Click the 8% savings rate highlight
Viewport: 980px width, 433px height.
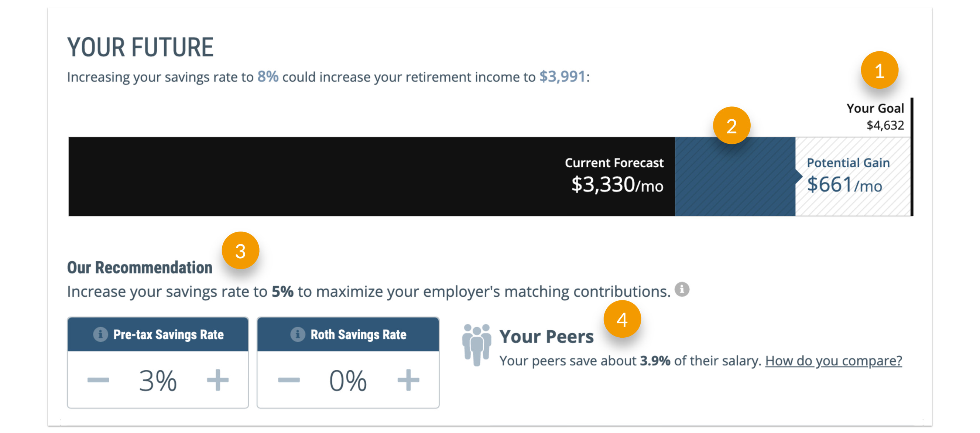tap(268, 77)
